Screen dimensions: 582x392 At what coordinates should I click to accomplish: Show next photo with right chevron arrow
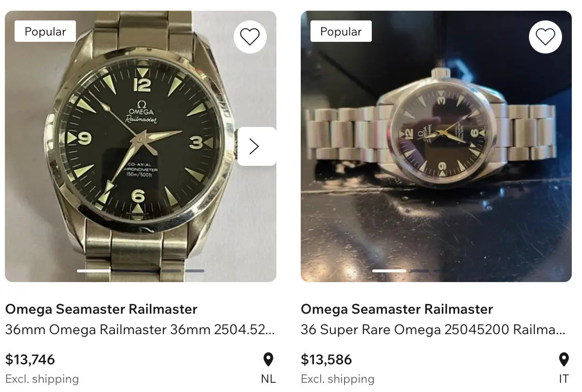pyautogui.click(x=254, y=146)
